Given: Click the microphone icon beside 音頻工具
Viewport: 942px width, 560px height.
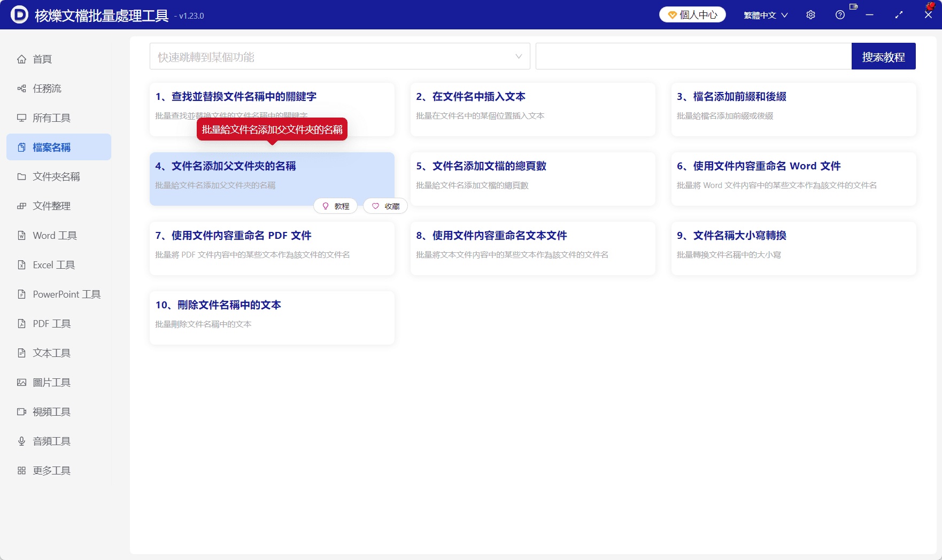Looking at the screenshot, I should coord(21,441).
